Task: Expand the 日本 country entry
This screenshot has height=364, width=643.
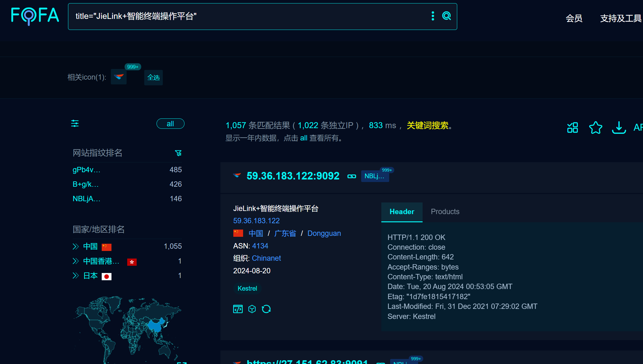Action: click(76, 276)
